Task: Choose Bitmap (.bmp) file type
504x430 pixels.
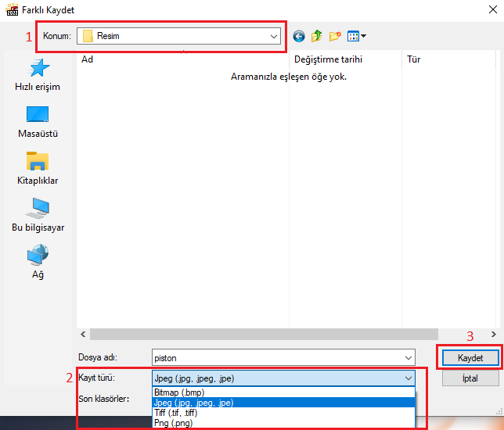Action: pyautogui.click(x=179, y=392)
